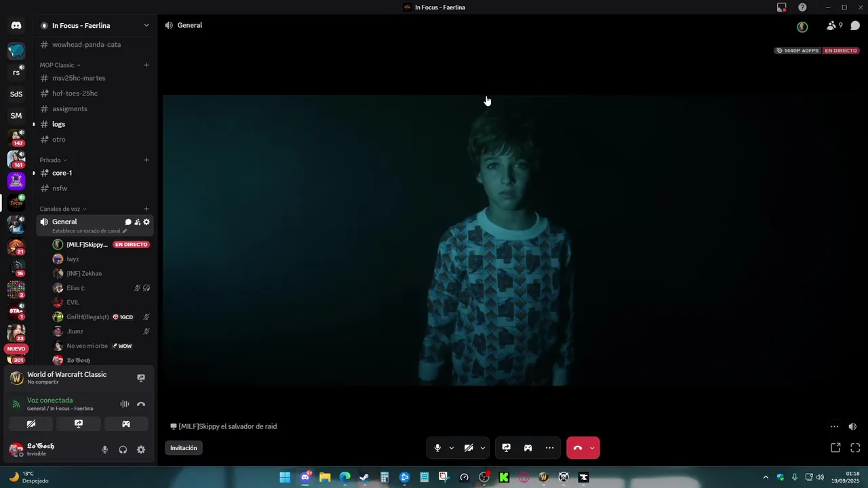The height and width of the screenshot is (488, 868).
Task: Show hidden icons arrow in system tray
Action: (x=766, y=477)
